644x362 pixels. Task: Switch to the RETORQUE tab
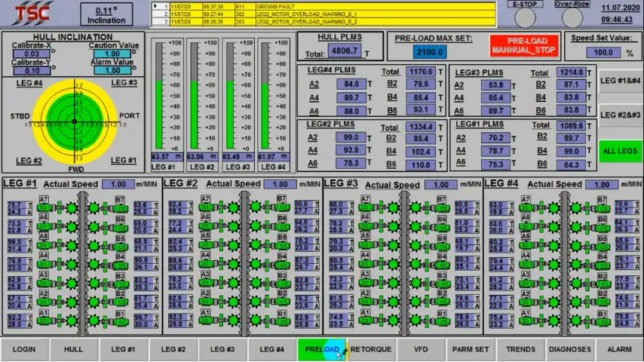click(x=371, y=349)
